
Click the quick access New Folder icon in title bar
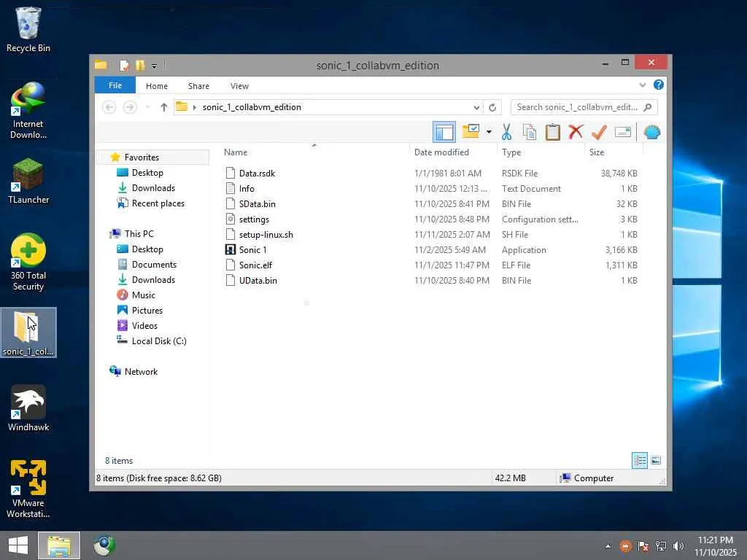[x=140, y=65]
